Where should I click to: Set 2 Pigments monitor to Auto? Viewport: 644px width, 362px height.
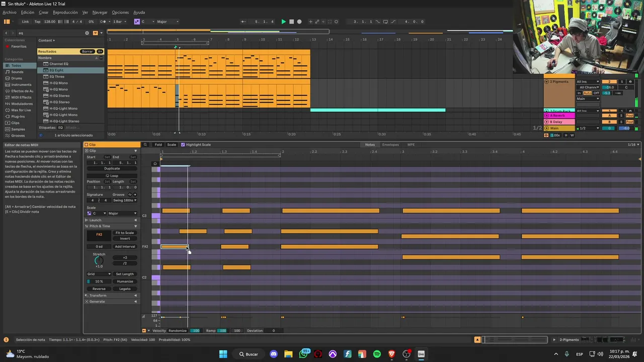click(588, 93)
